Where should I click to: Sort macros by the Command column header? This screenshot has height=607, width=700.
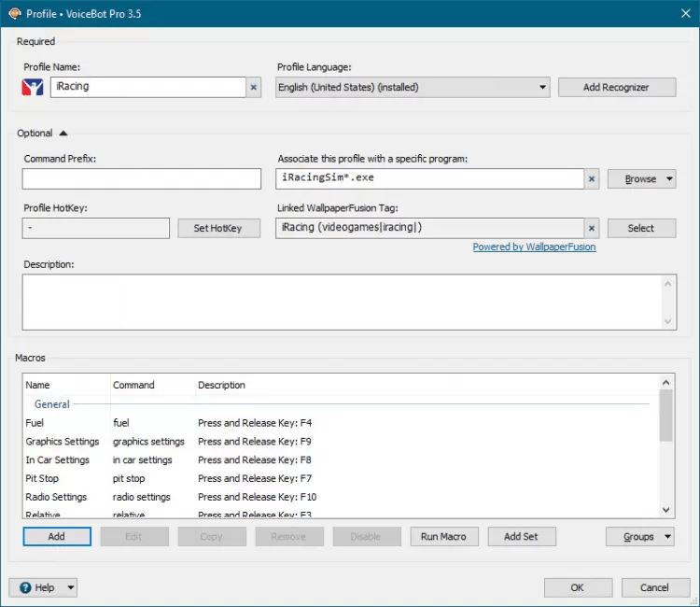point(133,385)
